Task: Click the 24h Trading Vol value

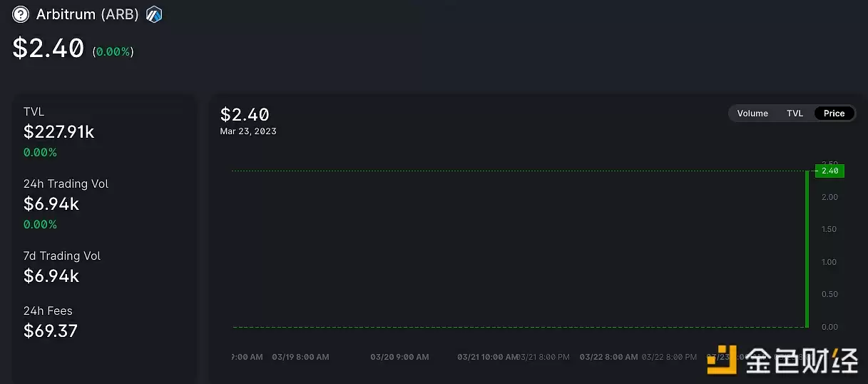Action: pos(51,204)
